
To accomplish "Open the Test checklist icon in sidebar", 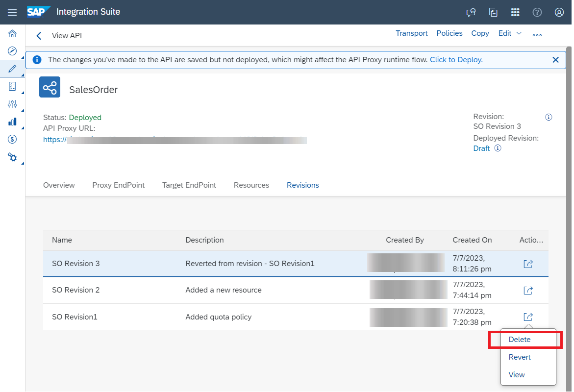I will tap(12, 86).
